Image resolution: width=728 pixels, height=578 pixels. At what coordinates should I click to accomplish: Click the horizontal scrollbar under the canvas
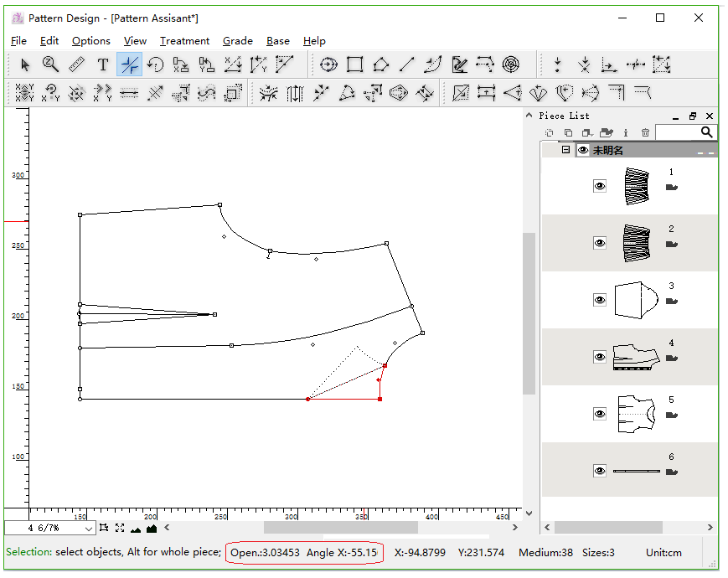pos(340,528)
